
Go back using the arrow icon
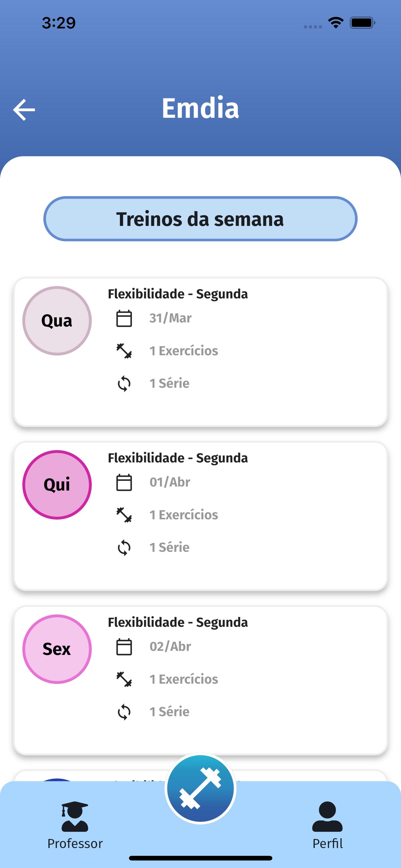pos(24,109)
